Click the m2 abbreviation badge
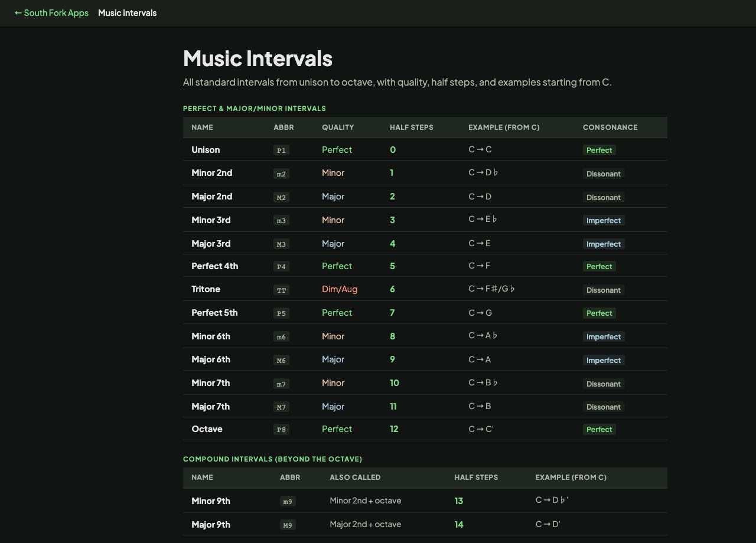The height and width of the screenshot is (543, 756). point(281,174)
